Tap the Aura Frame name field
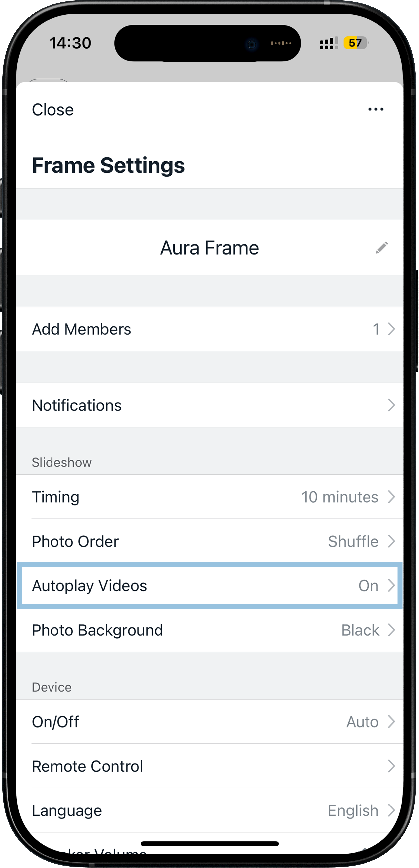The width and height of the screenshot is (419, 868). coord(209,248)
